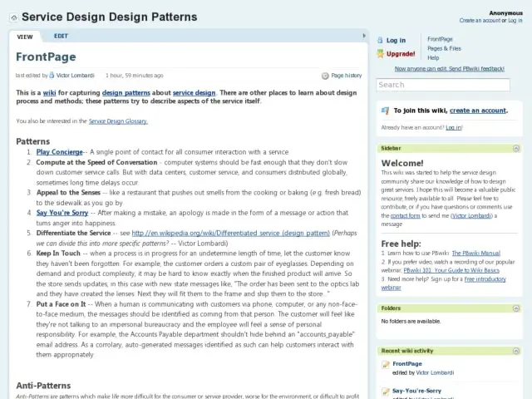Click the home icon beside wiki title
532x399 pixels.
pos(14,17)
